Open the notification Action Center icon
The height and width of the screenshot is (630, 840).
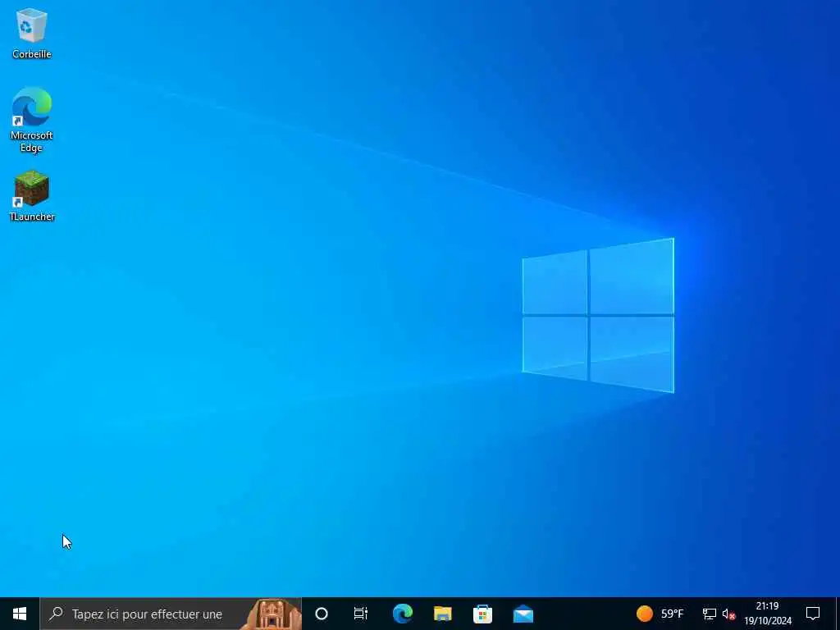(813, 614)
